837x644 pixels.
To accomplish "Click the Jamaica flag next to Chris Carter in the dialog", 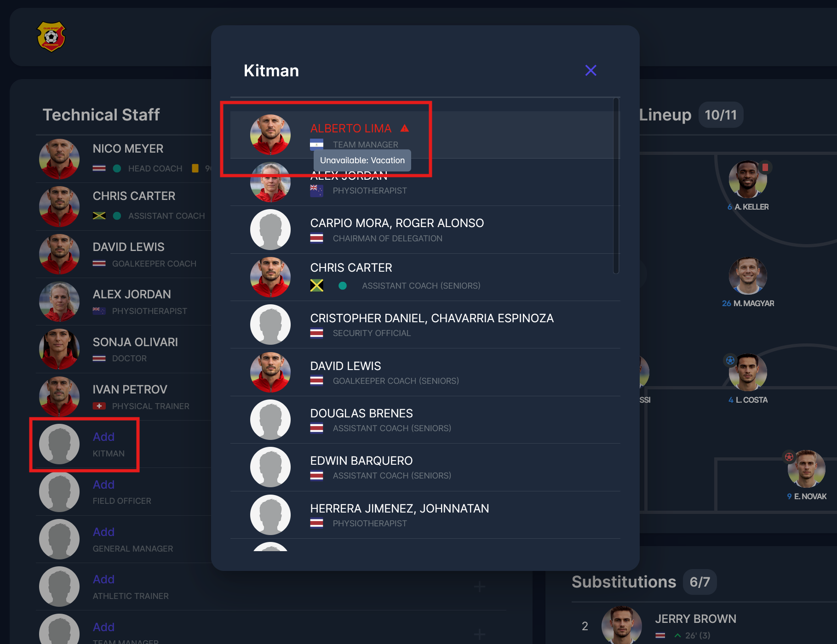I will pyautogui.click(x=316, y=285).
